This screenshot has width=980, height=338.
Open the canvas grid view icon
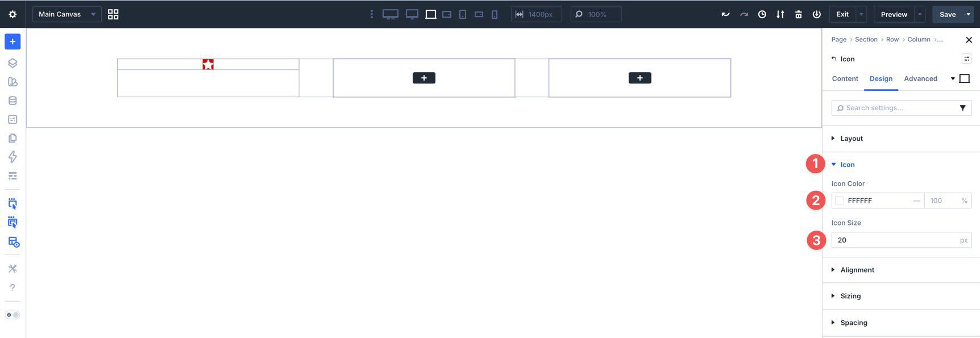113,14
